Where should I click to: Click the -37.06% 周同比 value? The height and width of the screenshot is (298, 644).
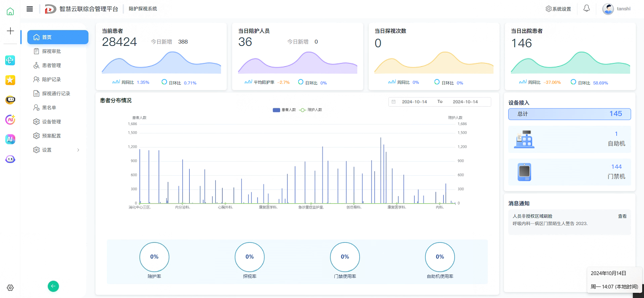552,83
